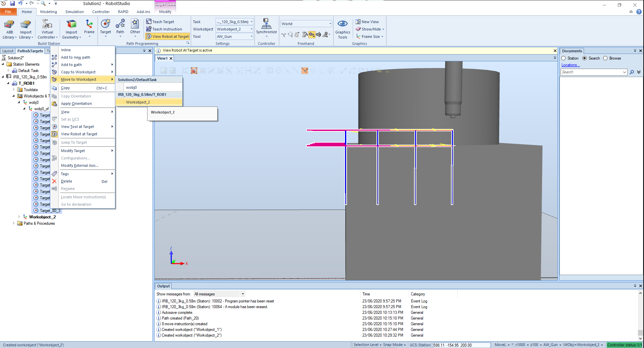Open the Locations link

tap(570, 65)
